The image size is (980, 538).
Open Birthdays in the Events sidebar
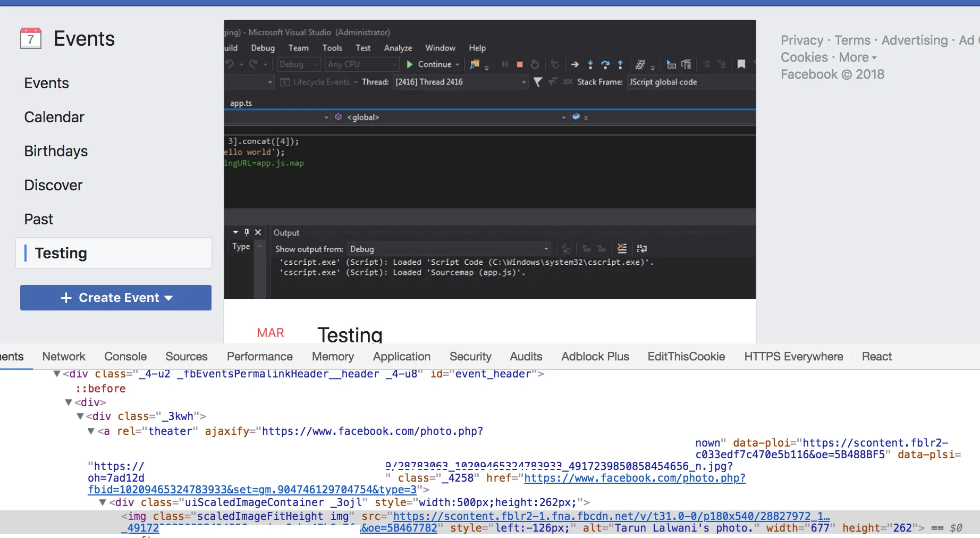(56, 151)
